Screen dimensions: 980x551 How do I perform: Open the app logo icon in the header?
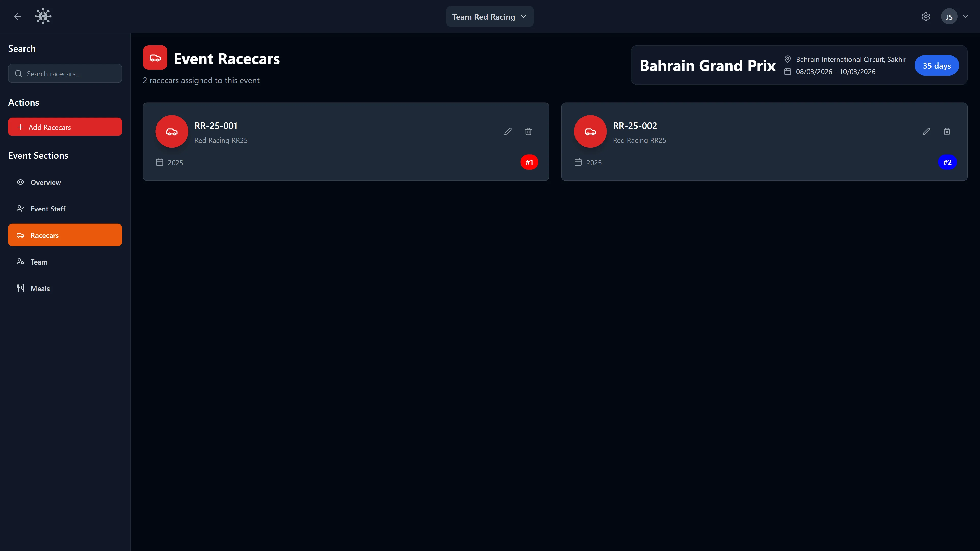click(43, 16)
